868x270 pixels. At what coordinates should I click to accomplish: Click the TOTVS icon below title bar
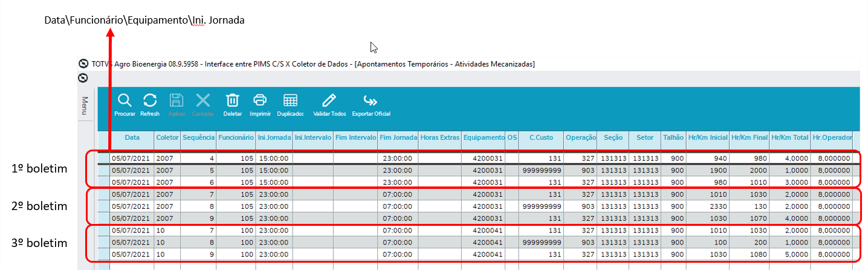click(83, 77)
